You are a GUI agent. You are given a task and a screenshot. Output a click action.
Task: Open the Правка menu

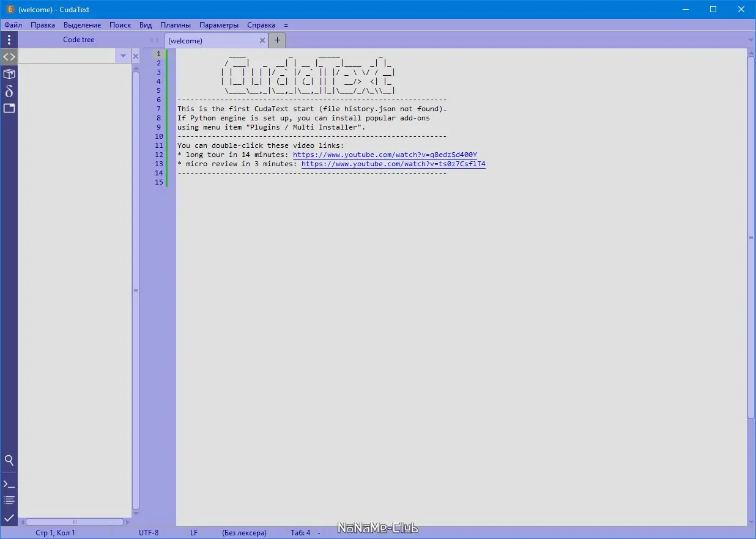click(x=43, y=25)
